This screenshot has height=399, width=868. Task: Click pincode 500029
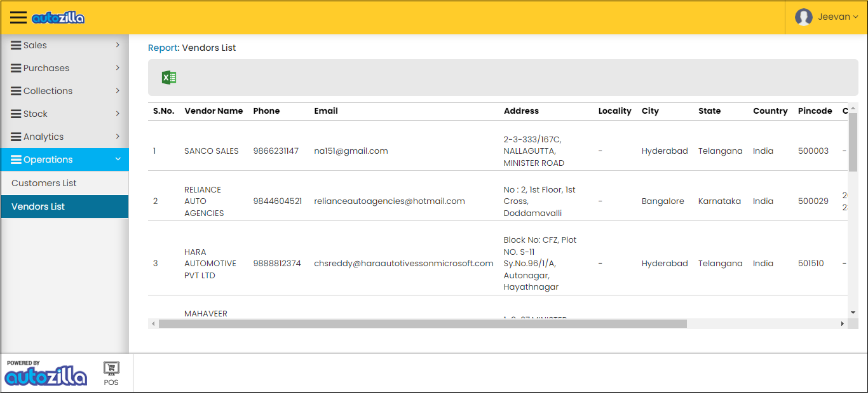pos(813,201)
